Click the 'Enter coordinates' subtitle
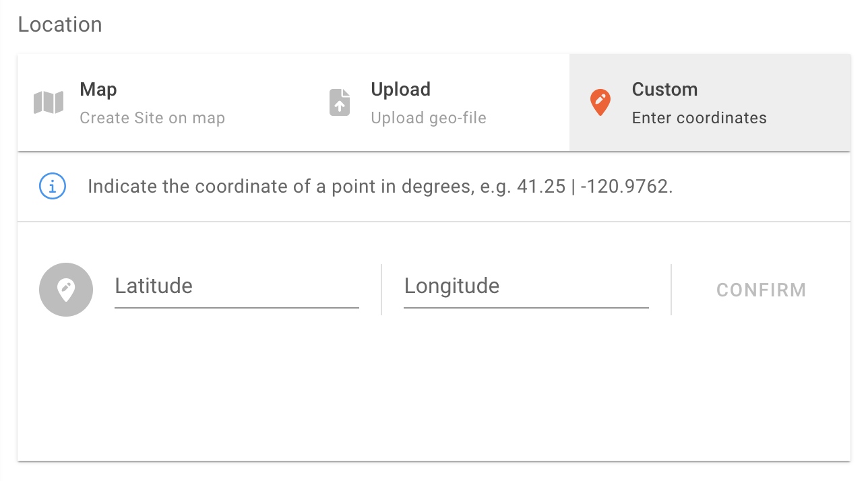The height and width of the screenshot is (481, 868). (700, 119)
